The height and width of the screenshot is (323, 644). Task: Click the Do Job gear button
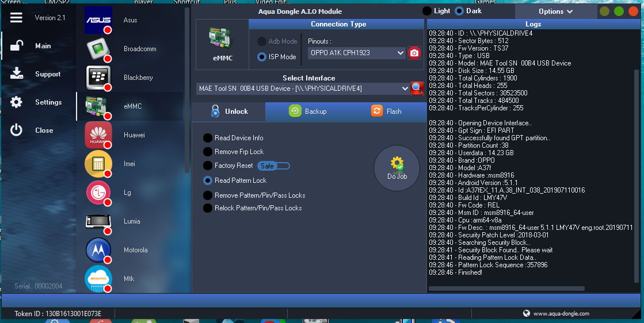pos(397,168)
